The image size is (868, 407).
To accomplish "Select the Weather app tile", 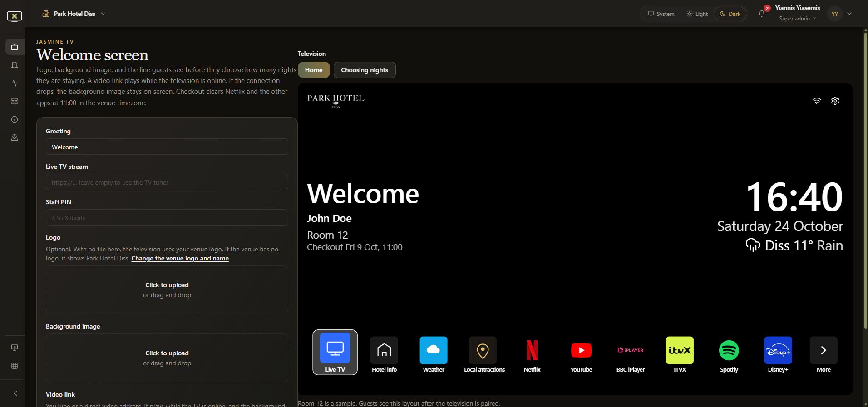I will 434,355.
